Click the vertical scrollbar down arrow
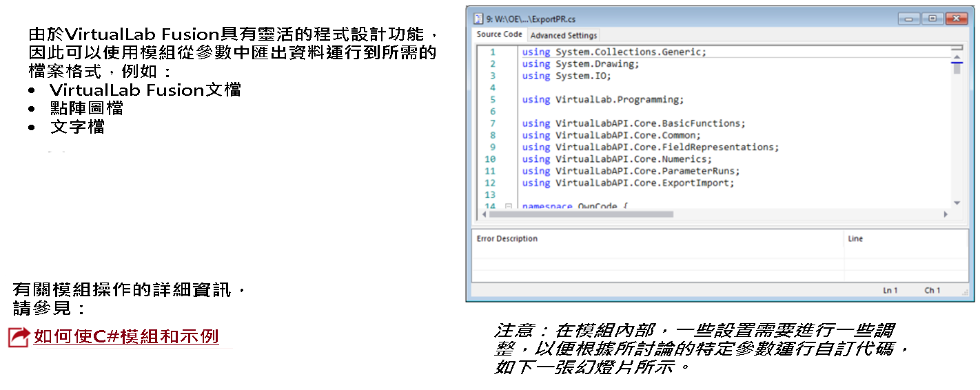 pos(957,203)
